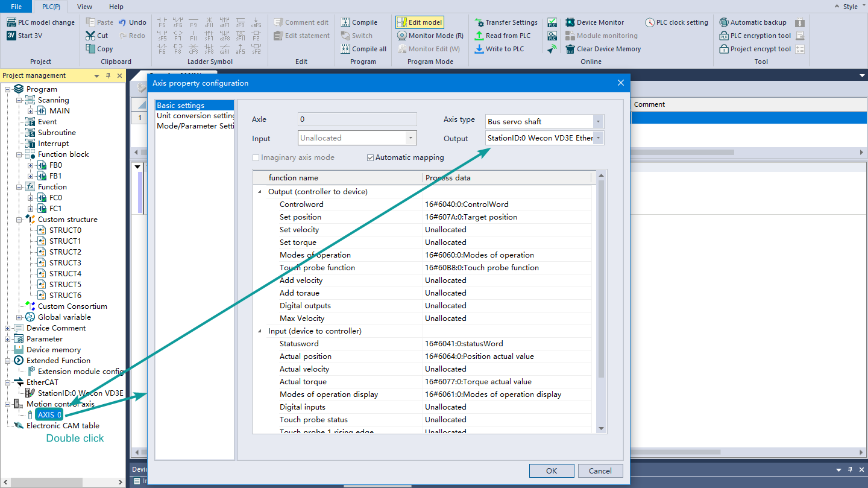Click Clear Device Memory icon

click(570, 49)
